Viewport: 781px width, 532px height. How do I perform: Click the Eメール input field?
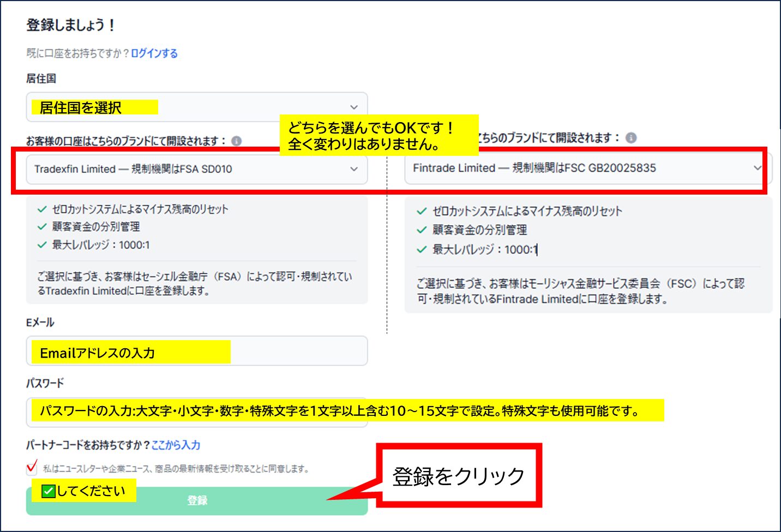197,350
